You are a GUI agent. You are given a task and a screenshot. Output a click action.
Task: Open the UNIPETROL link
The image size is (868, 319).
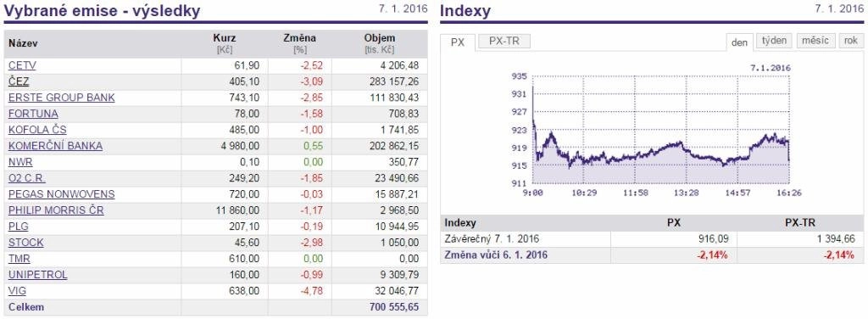[x=37, y=275]
